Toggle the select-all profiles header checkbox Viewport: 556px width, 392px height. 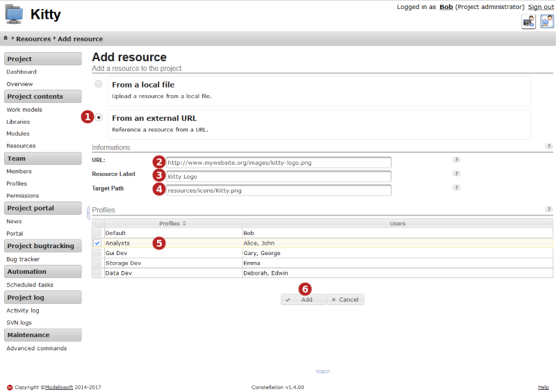[99, 223]
